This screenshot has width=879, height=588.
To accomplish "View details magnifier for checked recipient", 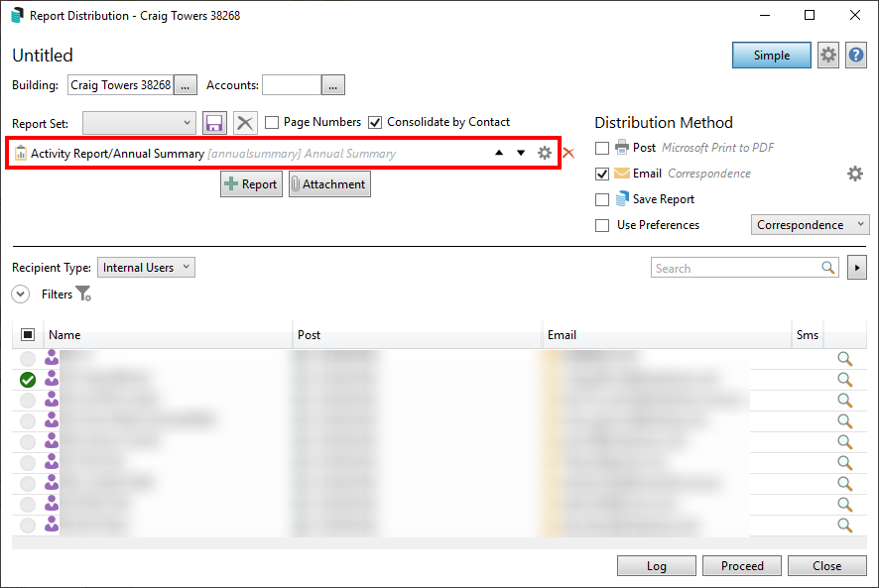I will 845,380.
